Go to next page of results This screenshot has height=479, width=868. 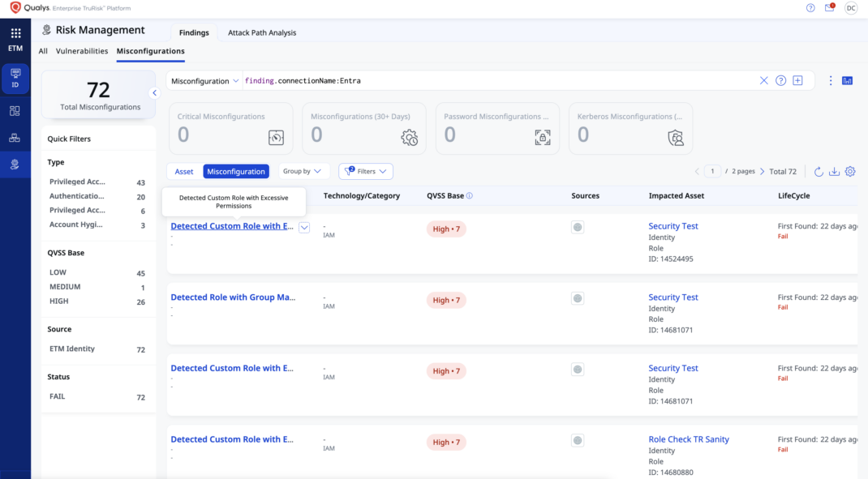[763, 172]
